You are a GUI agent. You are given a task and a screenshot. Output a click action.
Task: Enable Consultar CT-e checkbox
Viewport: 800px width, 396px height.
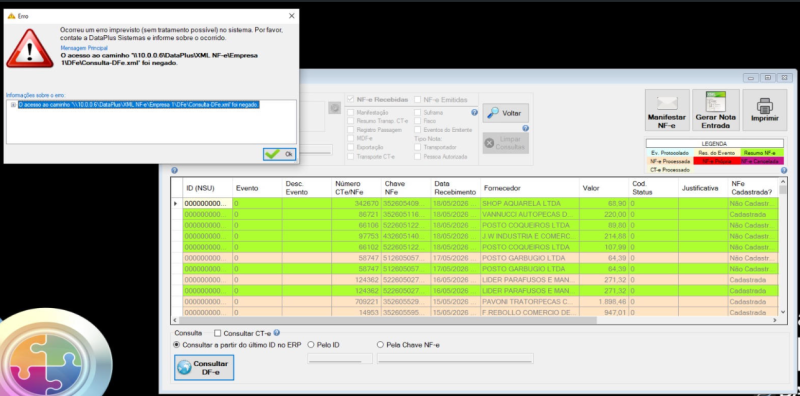coord(218,333)
